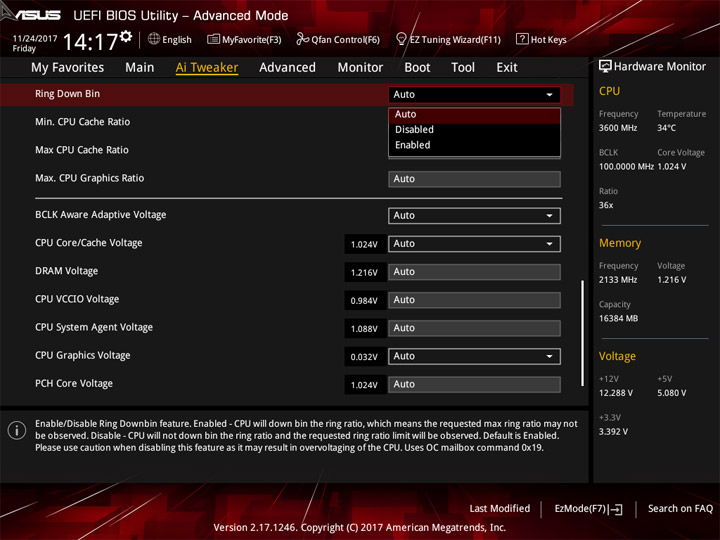Open the My Favorites tab
Viewport: 720px width, 540px height.
point(68,68)
